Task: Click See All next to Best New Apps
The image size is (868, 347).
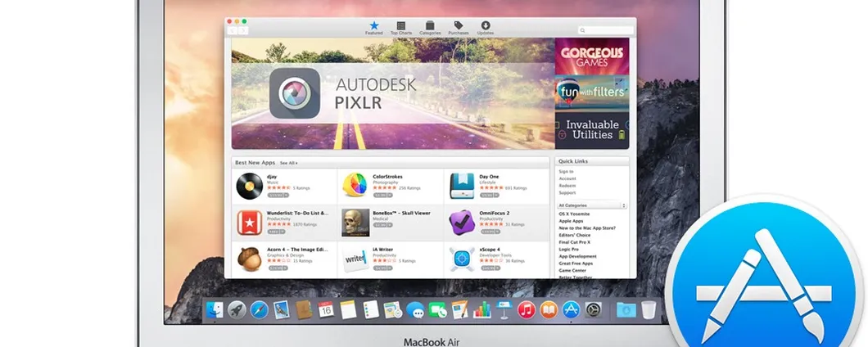Action: click(288, 163)
